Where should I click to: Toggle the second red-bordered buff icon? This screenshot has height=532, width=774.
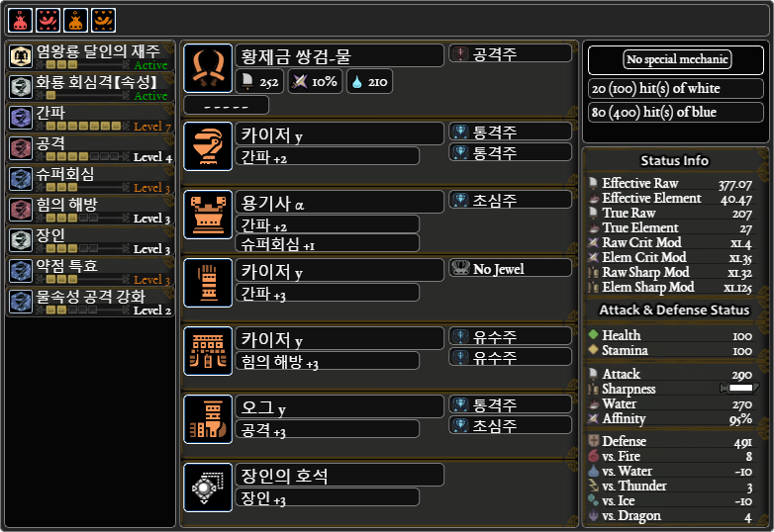click(x=48, y=20)
